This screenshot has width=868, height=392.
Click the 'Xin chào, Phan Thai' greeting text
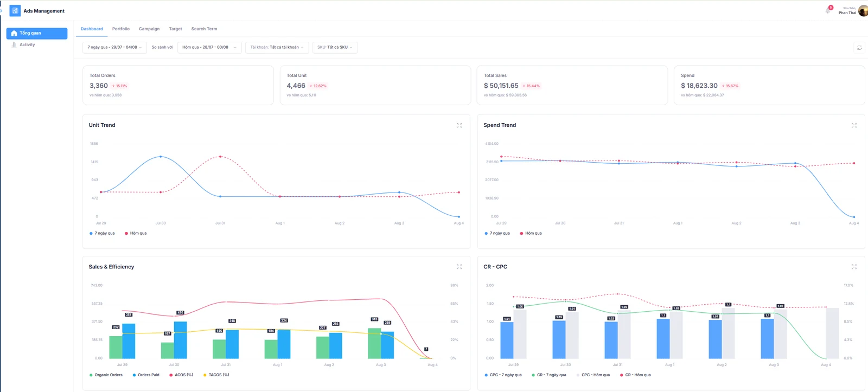click(847, 10)
